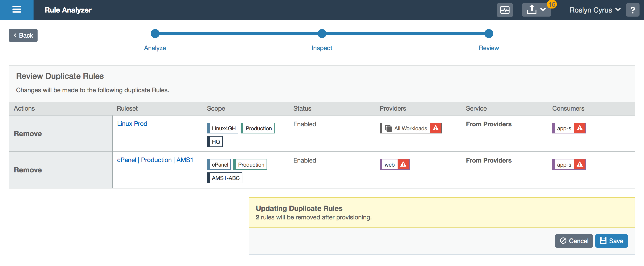Open the provision upload dropdown

click(x=536, y=10)
